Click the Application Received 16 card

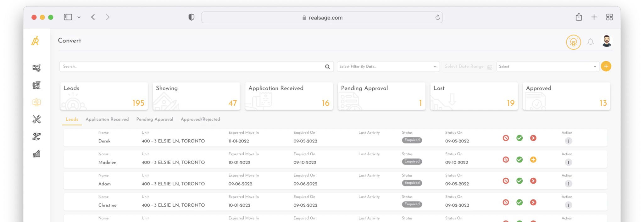tap(289, 96)
